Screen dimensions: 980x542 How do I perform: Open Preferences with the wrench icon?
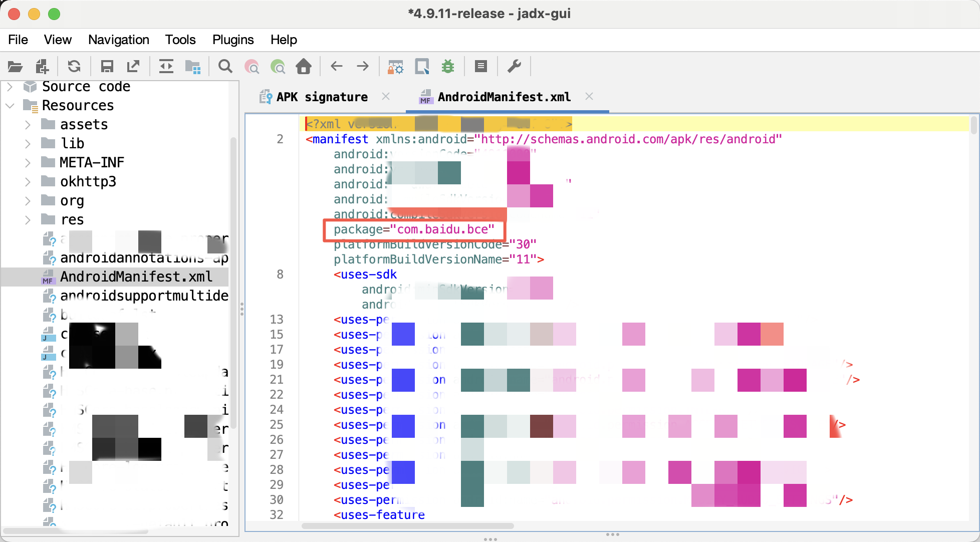[x=515, y=66]
